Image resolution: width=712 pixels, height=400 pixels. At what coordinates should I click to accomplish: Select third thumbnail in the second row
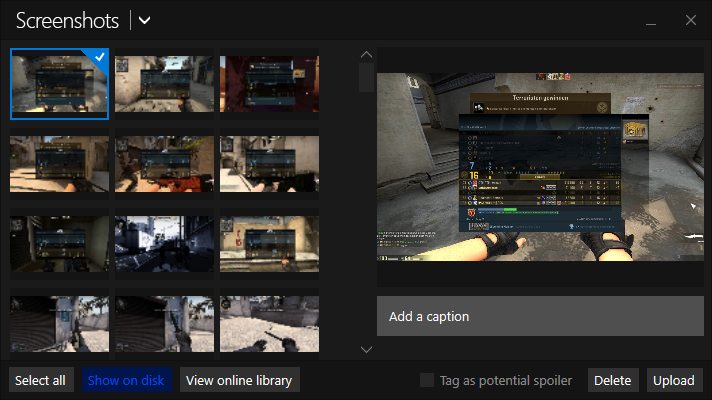269,164
